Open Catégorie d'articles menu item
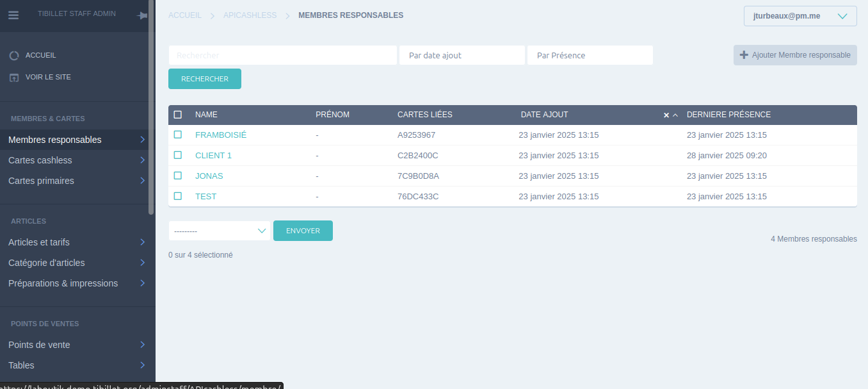Image resolution: width=868 pixels, height=389 pixels. 74,263
